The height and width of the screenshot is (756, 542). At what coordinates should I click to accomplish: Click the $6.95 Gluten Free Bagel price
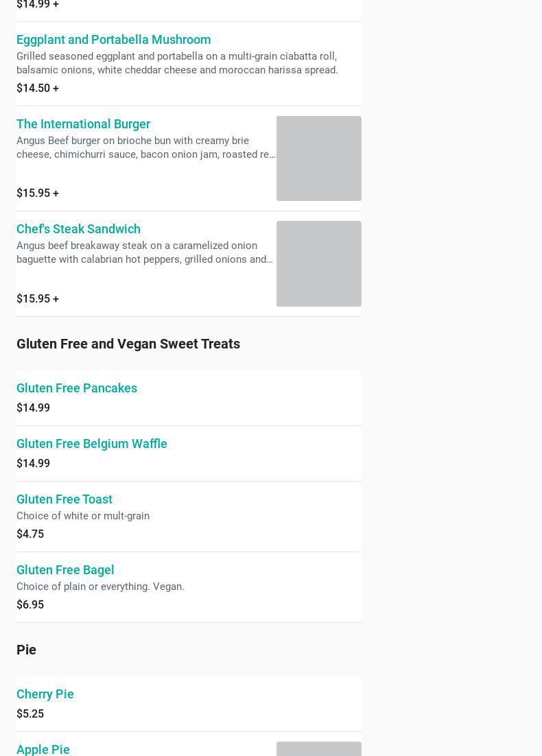point(30,605)
